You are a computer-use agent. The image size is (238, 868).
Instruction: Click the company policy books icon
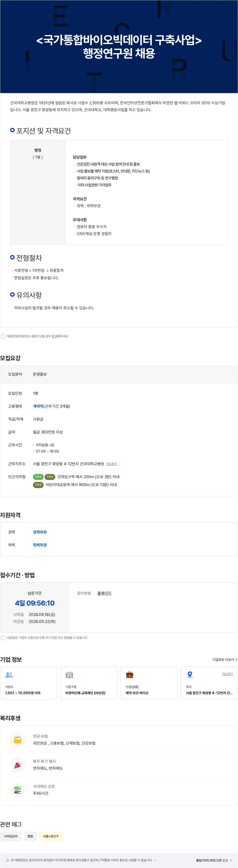(x=18, y=790)
